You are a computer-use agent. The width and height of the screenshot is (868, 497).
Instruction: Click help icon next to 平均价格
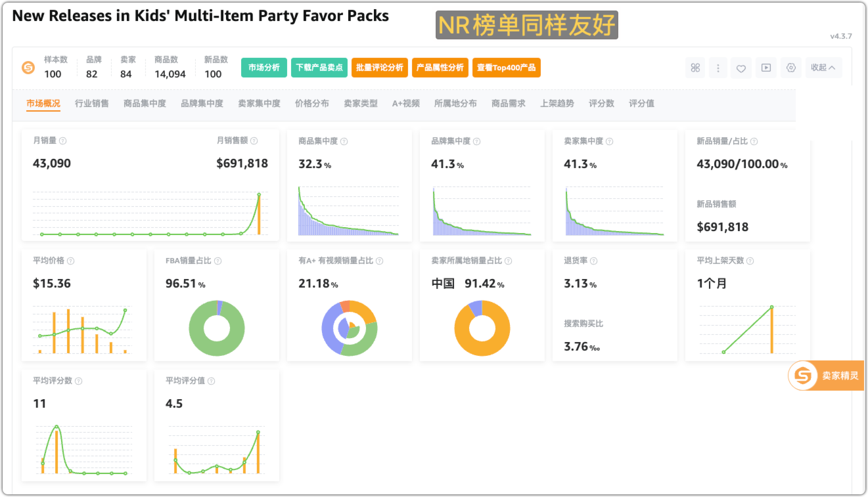(71, 261)
